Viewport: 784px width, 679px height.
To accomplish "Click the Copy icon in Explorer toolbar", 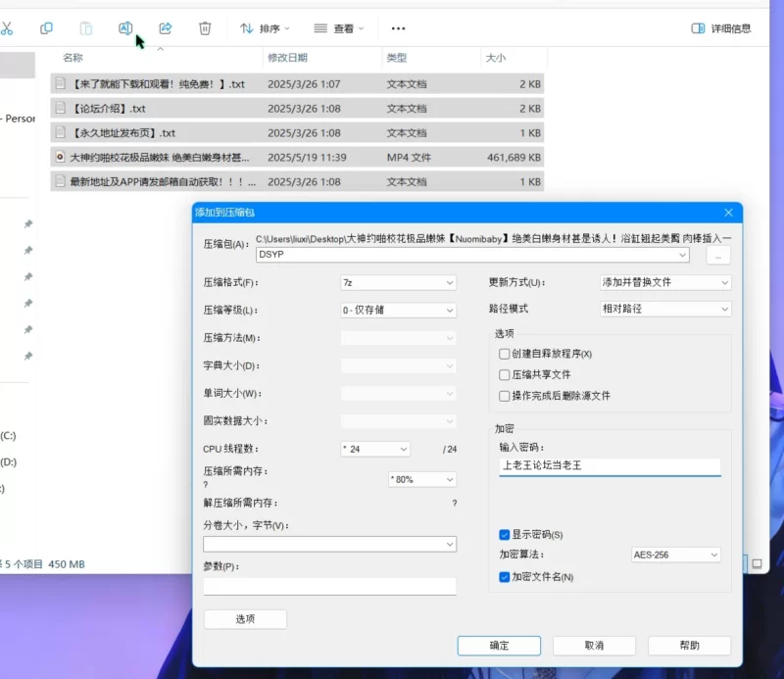I will click(x=46, y=28).
